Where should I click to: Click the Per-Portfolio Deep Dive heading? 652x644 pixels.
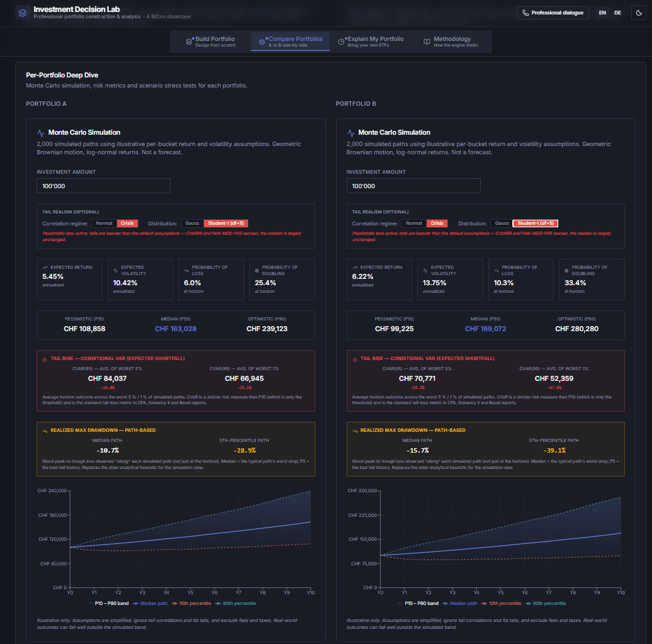[62, 76]
